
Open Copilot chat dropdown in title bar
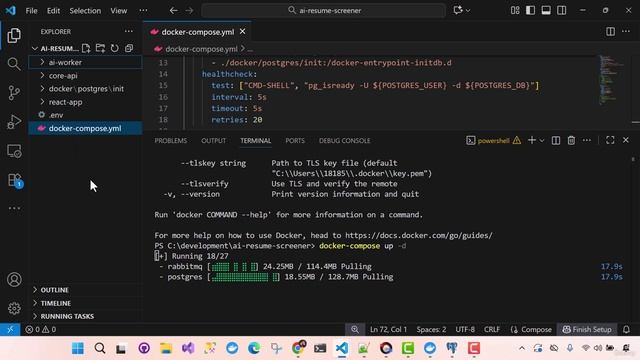click(x=462, y=10)
